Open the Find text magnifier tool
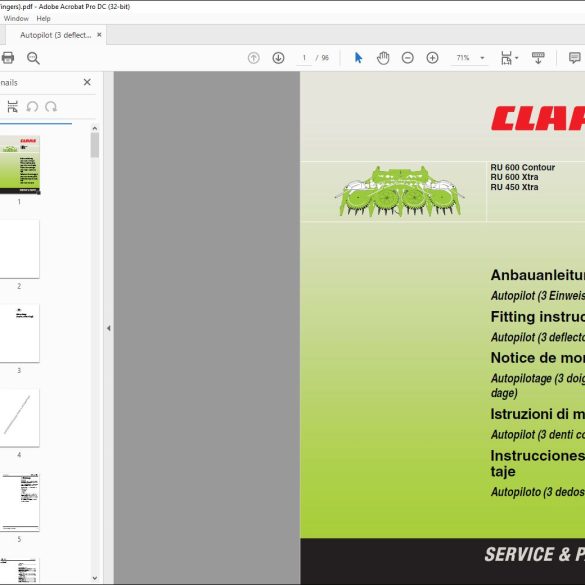The width and height of the screenshot is (585, 585). 33,58
